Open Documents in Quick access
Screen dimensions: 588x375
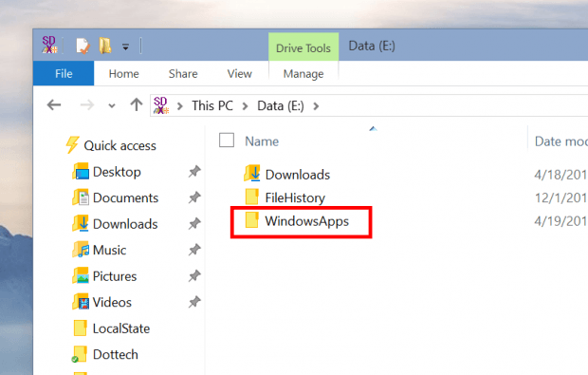pos(125,197)
